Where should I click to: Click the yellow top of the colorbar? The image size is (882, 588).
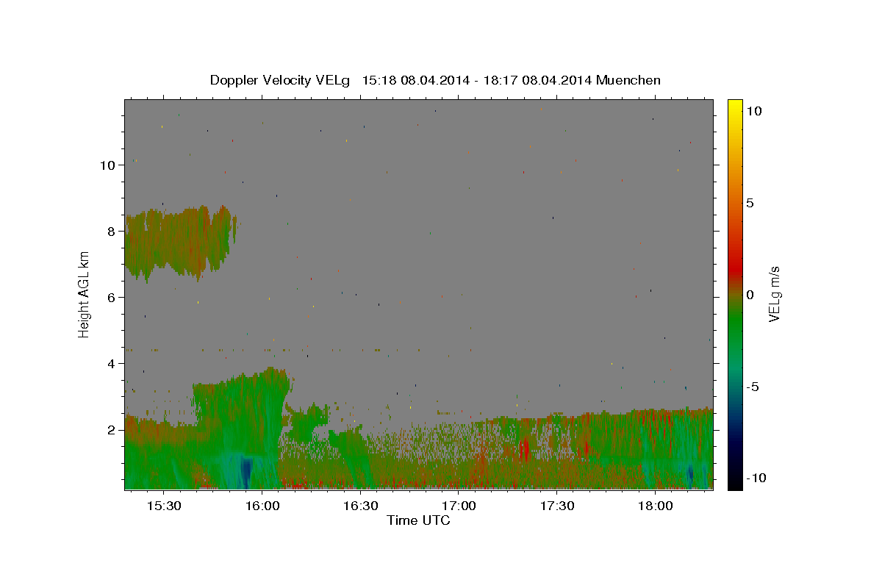(735, 105)
